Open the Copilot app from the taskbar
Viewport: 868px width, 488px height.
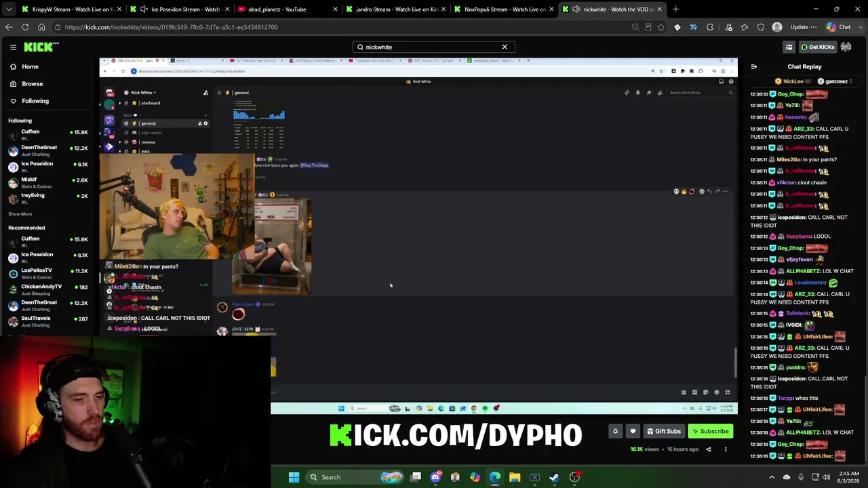pyautogui.click(x=475, y=477)
